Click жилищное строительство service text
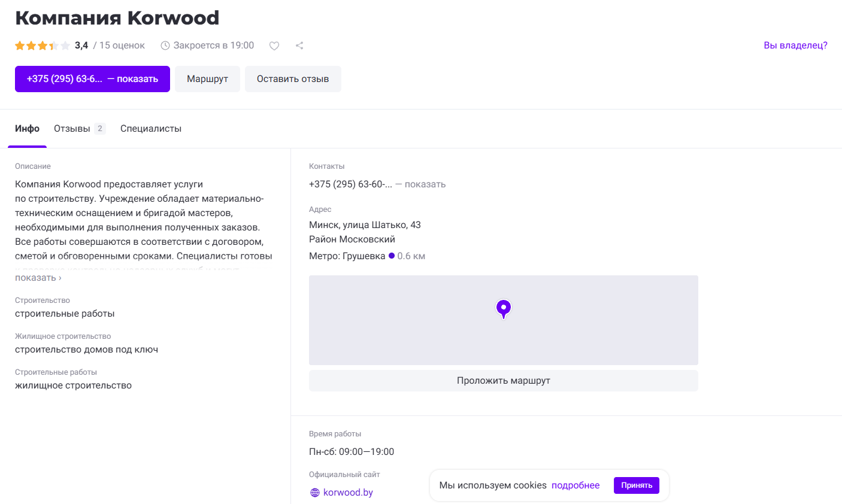Screen dimensions: 842x504 point(73,385)
